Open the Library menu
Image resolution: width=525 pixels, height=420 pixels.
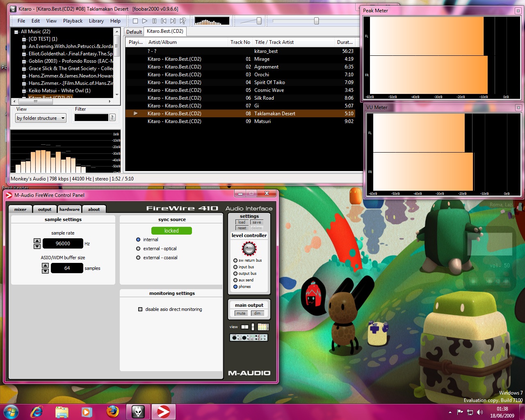96,21
